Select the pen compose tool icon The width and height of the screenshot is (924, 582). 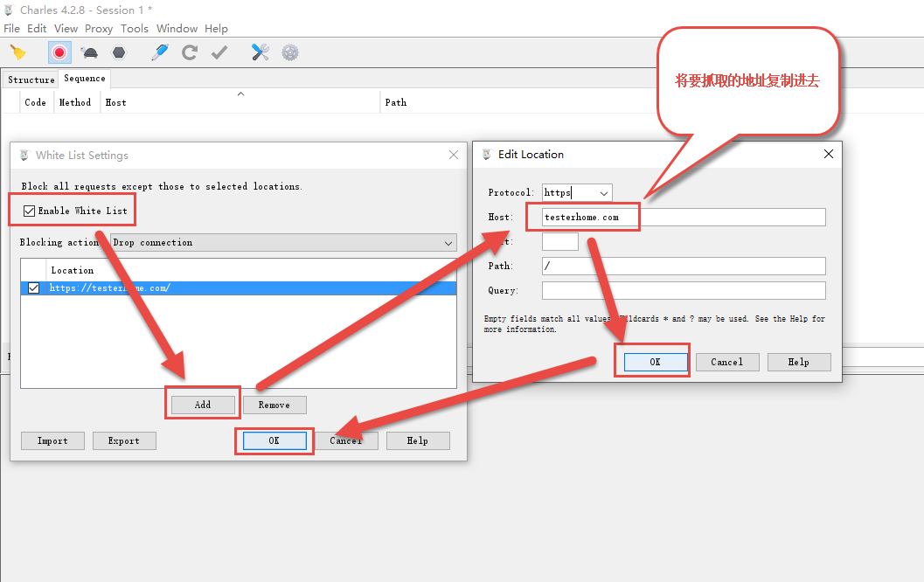[x=160, y=52]
